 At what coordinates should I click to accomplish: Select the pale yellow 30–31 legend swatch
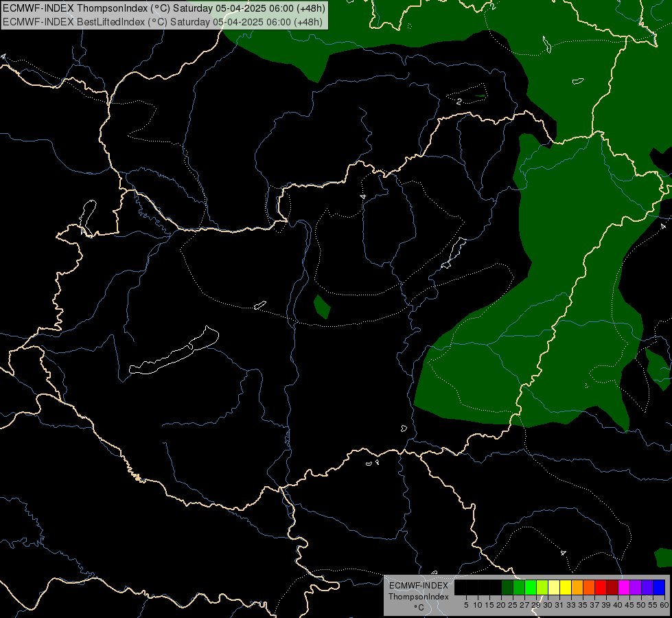point(554,587)
